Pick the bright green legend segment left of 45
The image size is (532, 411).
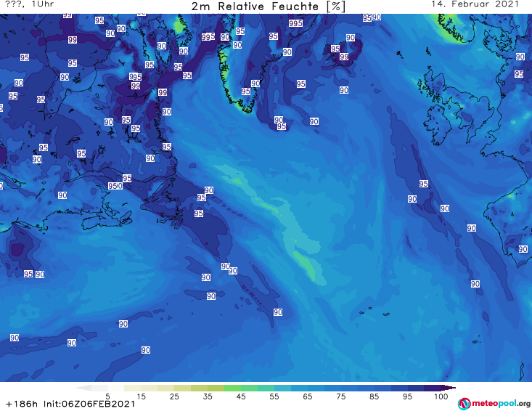[x=232, y=388]
